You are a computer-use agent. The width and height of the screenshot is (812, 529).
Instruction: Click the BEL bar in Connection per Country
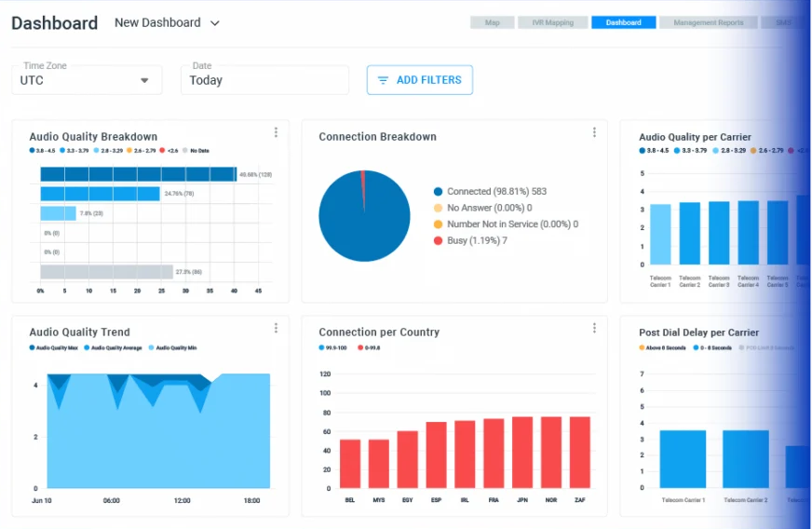click(350, 464)
